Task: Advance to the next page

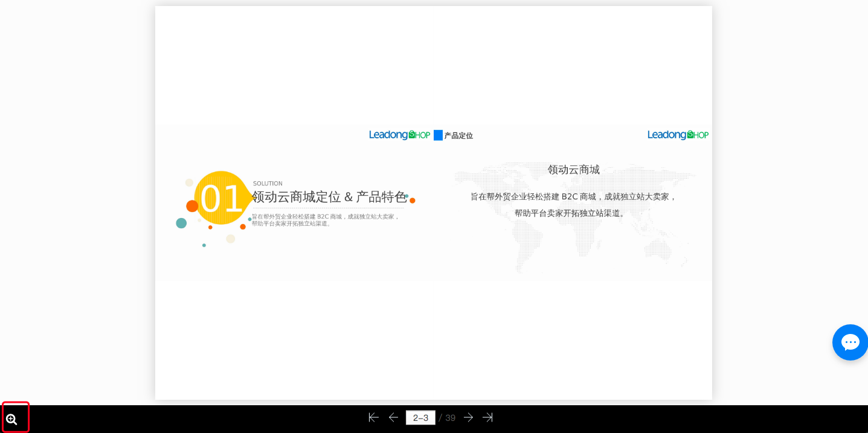Action: tap(469, 417)
